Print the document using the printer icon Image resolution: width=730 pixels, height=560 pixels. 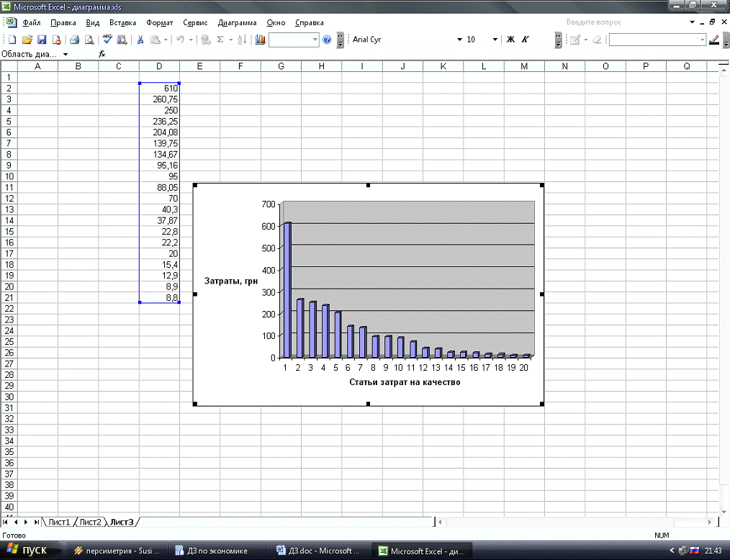coord(74,40)
